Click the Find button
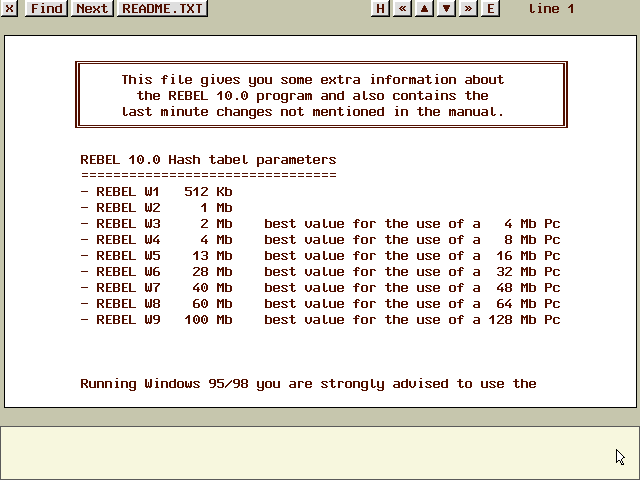Image resolution: width=640 pixels, height=480 pixels. pyautogui.click(x=47, y=8)
